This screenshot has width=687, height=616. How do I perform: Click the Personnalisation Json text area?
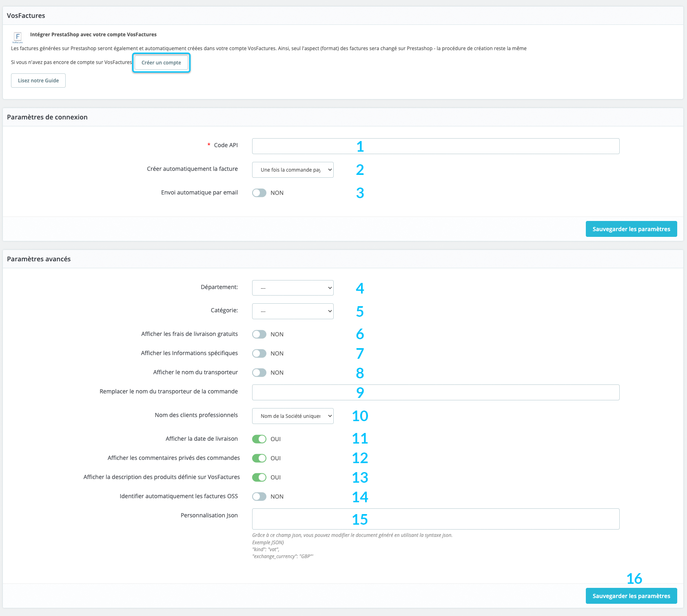436,519
